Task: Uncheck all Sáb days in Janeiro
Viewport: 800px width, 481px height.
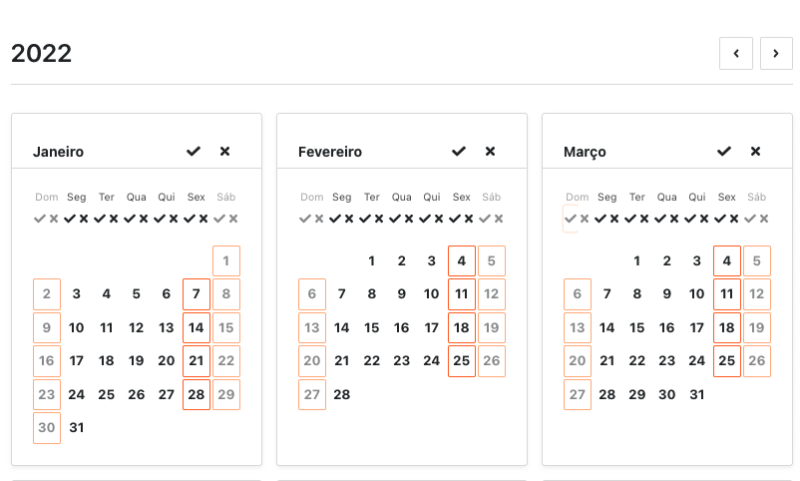Action: 234,218
